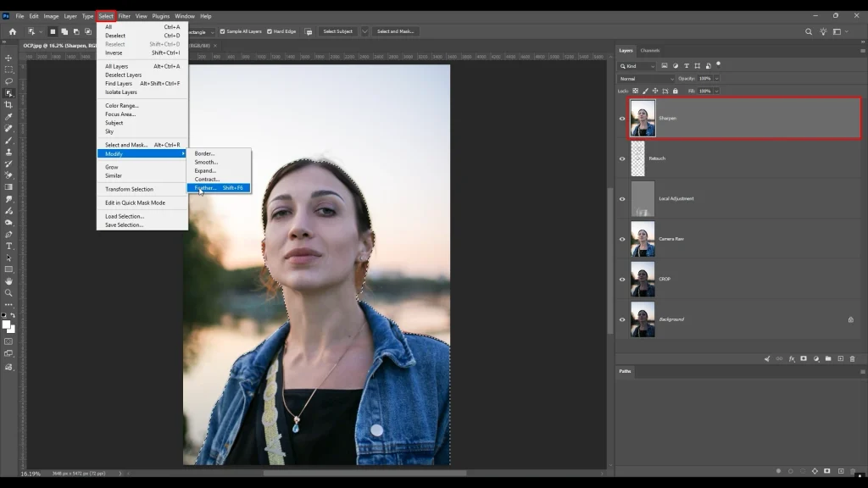
Task: Select the Move tool
Action: (8, 58)
